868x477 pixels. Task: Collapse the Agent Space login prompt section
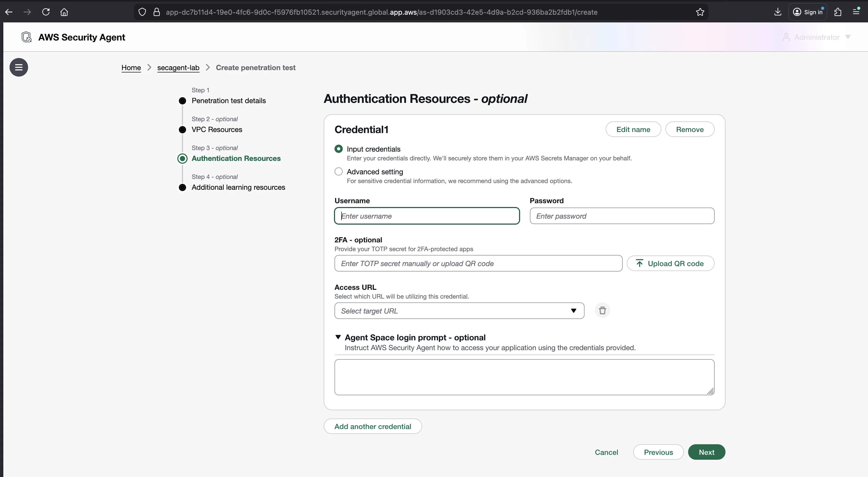(x=338, y=337)
